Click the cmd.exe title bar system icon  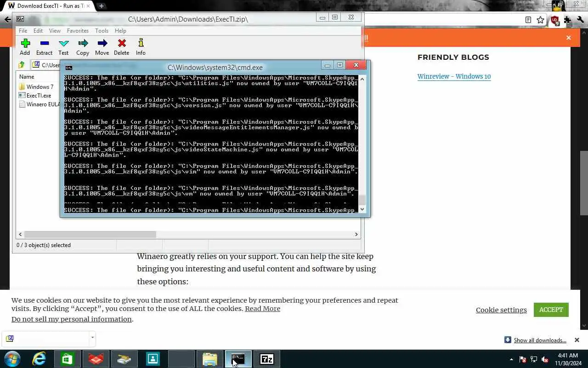click(x=68, y=67)
